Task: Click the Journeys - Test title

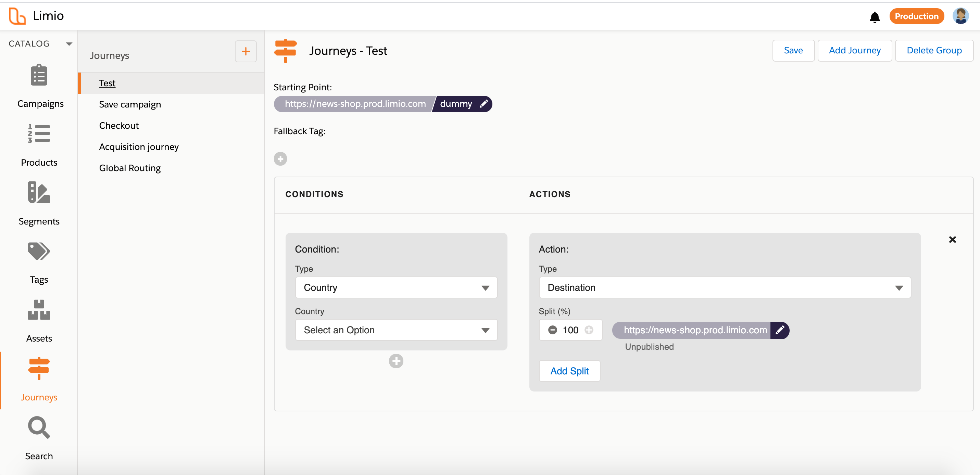Action: tap(348, 51)
